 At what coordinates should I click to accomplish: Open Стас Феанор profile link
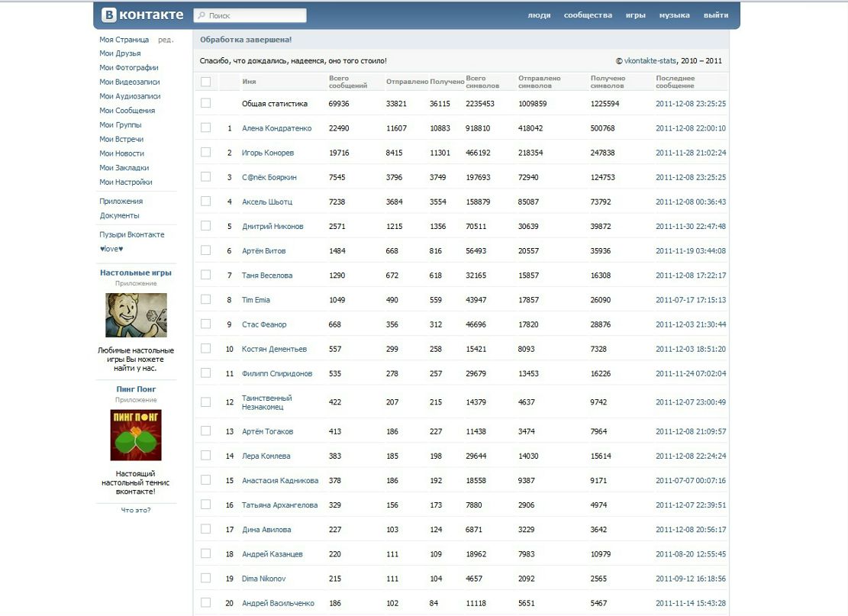pos(264,324)
